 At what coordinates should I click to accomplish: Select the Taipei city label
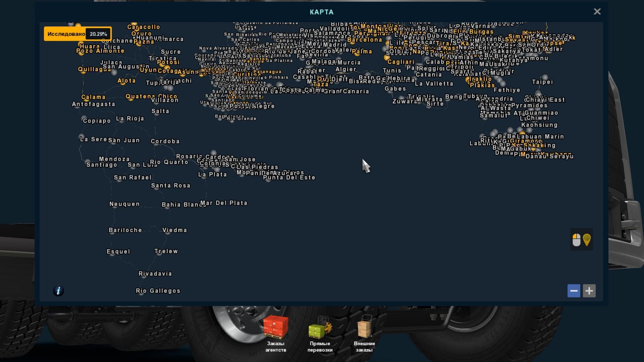[542, 82]
